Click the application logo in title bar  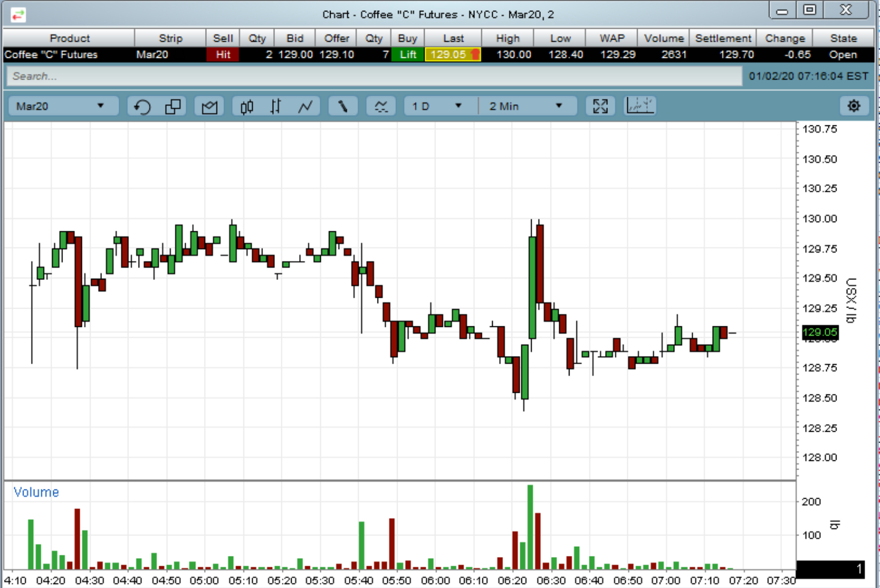point(18,14)
